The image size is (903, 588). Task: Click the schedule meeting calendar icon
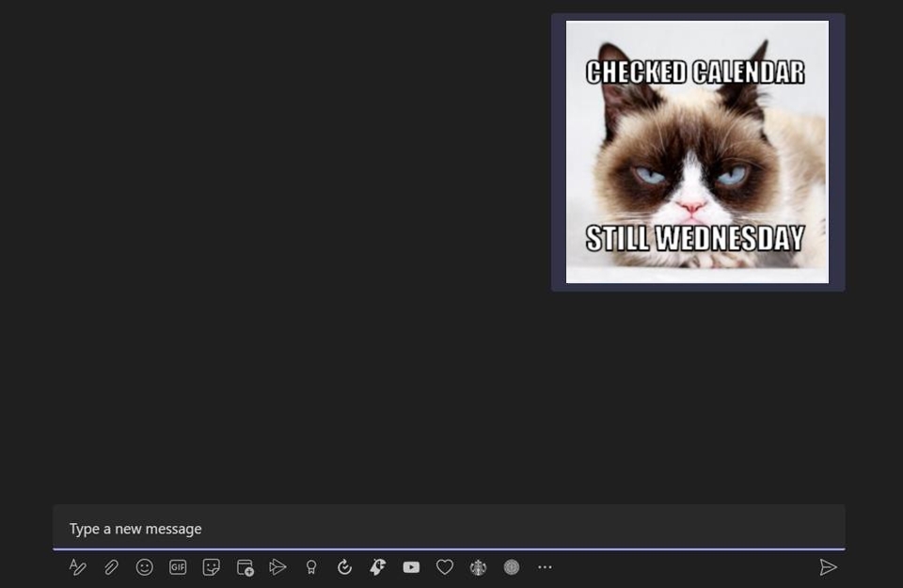[x=245, y=567]
